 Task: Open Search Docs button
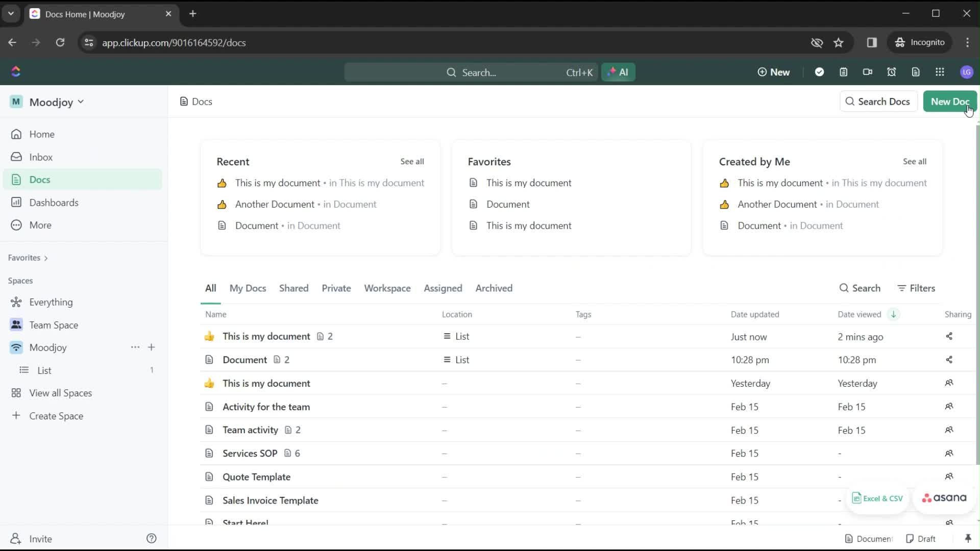[x=879, y=102]
